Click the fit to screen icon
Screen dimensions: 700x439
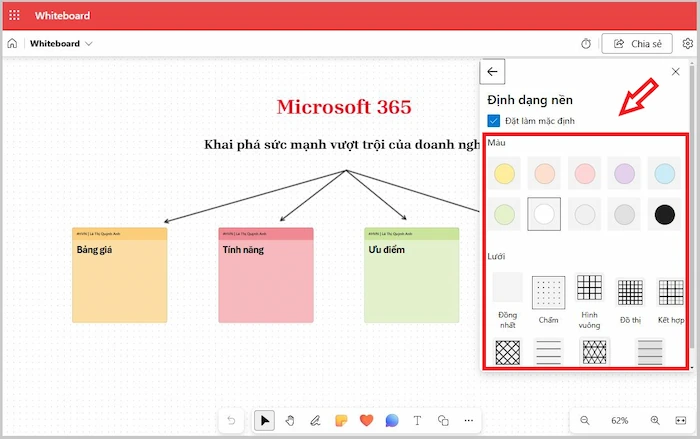click(680, 420)
